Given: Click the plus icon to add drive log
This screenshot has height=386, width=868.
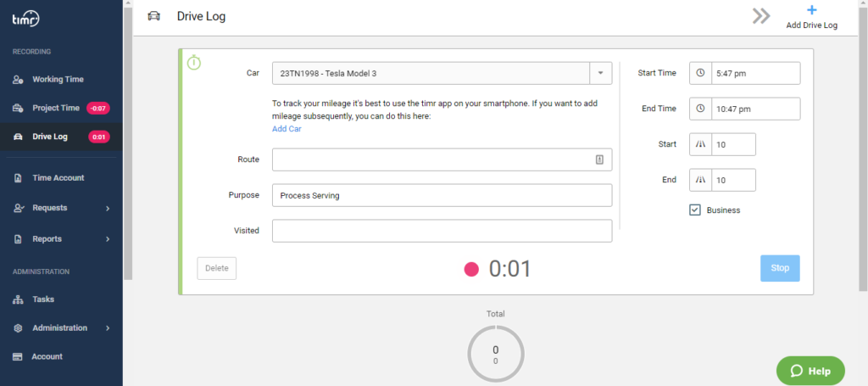Looking at the screenshot, I should coord(811,10).
